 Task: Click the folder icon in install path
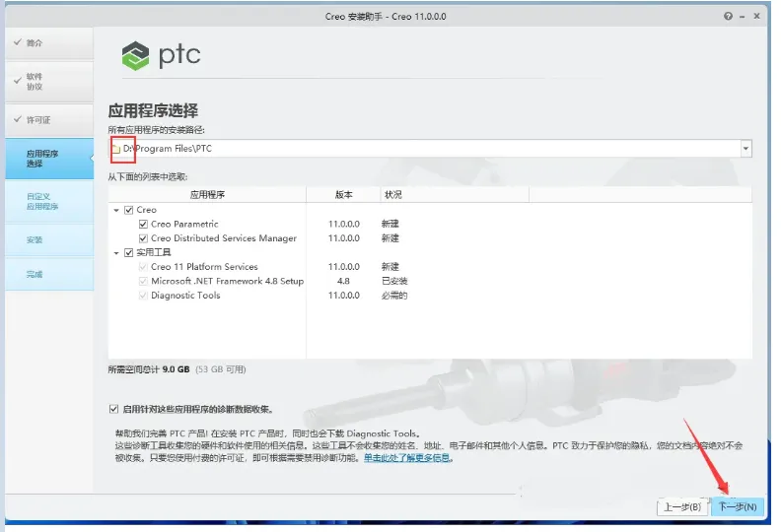pos(116,149)
